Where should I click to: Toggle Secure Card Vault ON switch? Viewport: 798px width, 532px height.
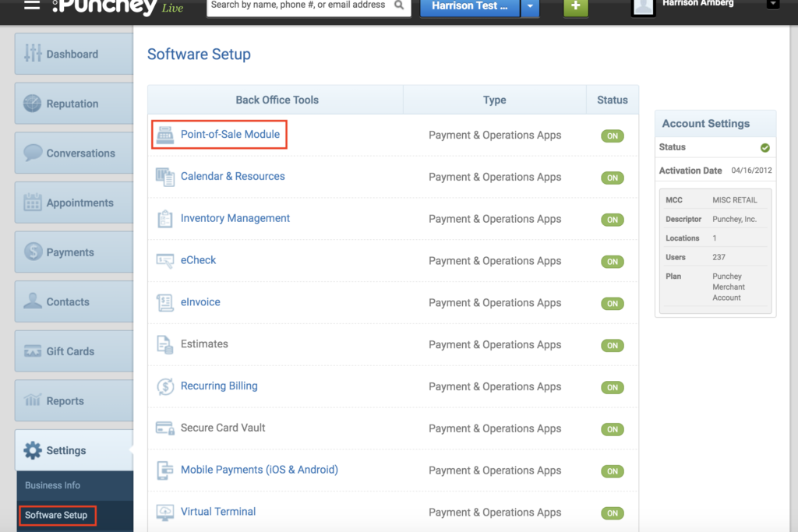(x=613, y=429)
